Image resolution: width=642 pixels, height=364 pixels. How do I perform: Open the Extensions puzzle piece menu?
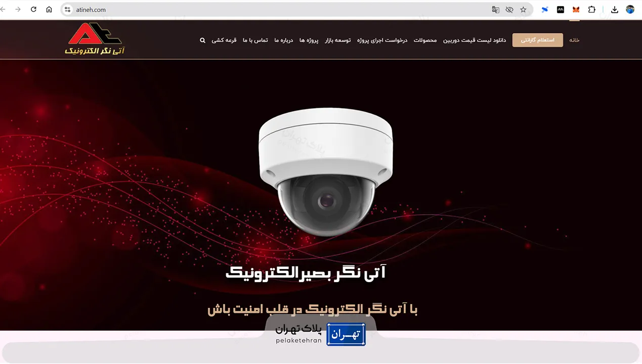[x=591, y=10]
